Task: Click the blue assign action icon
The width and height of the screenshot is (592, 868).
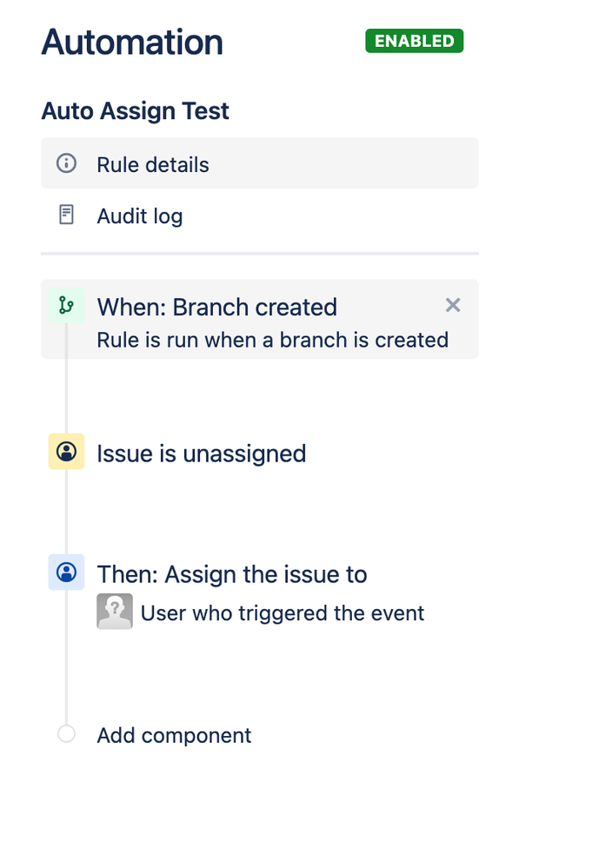Action: click(66, 572)
